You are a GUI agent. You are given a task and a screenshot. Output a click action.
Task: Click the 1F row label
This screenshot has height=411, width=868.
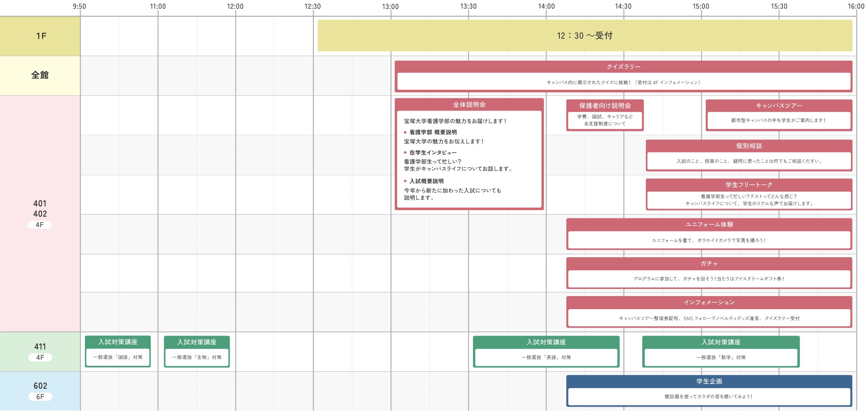pos(40,36)
